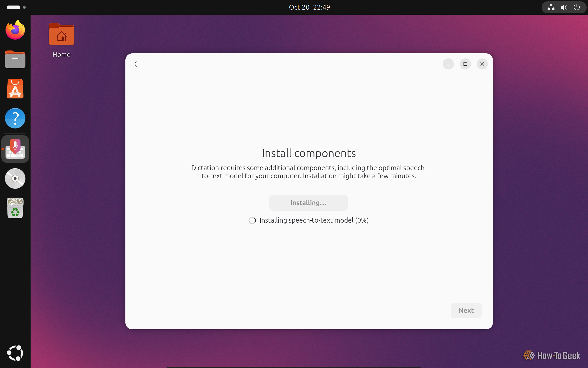
Task: Click the installation progress spinner
Action: 252,220
